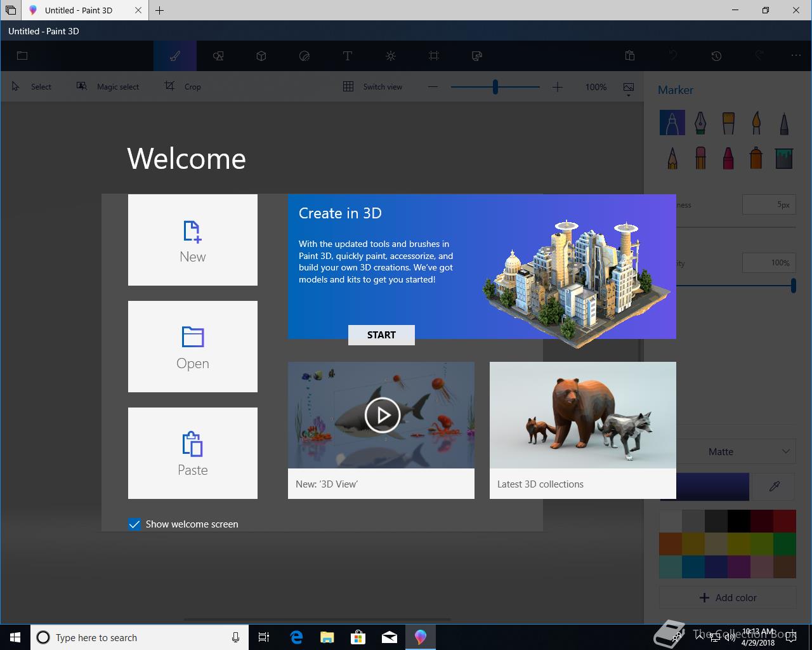This screenshot has height=650, width=812.
Task: Open the History icon
Action: (716, 56)
